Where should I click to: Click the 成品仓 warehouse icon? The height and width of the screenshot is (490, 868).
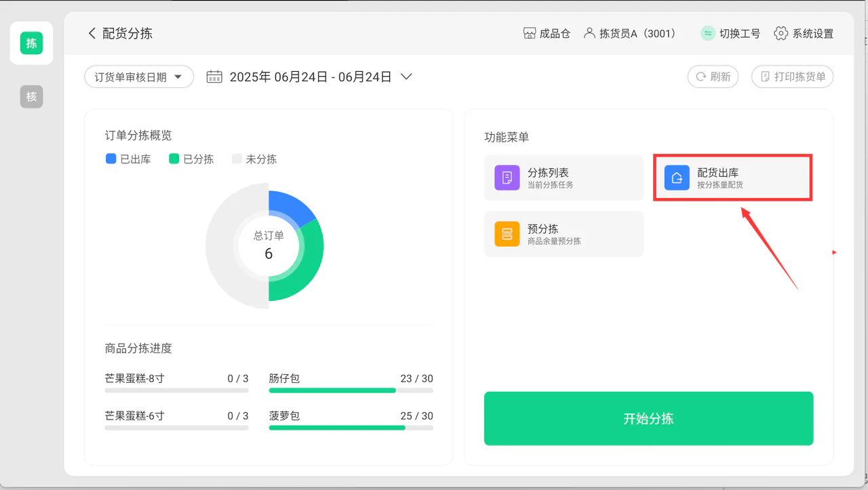point(530,33)
